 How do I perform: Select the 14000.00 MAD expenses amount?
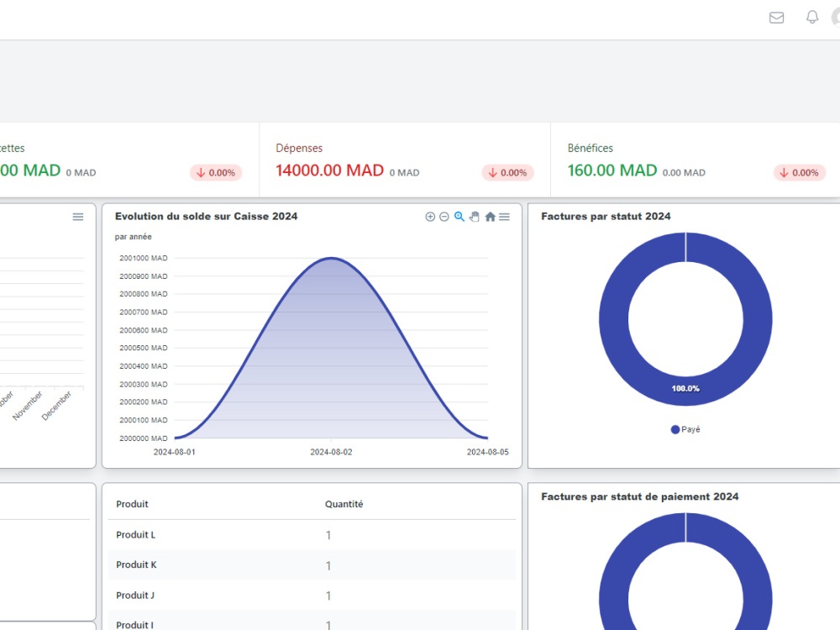[329, 171]
